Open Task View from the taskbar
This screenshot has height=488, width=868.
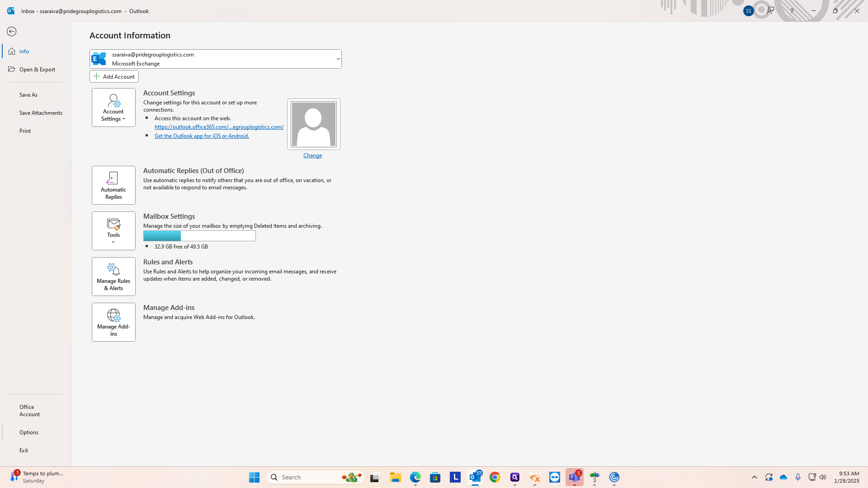375,477
